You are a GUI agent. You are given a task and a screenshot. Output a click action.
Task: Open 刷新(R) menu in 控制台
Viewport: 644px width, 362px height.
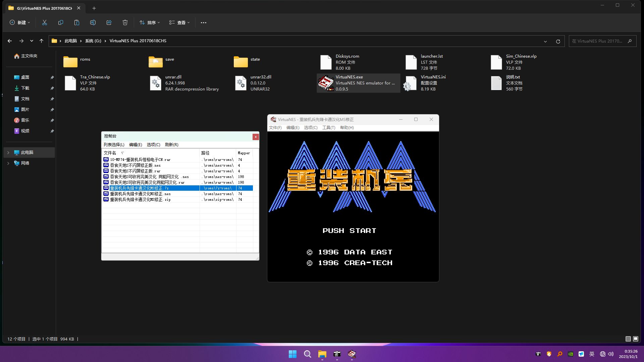coord(171,145)
